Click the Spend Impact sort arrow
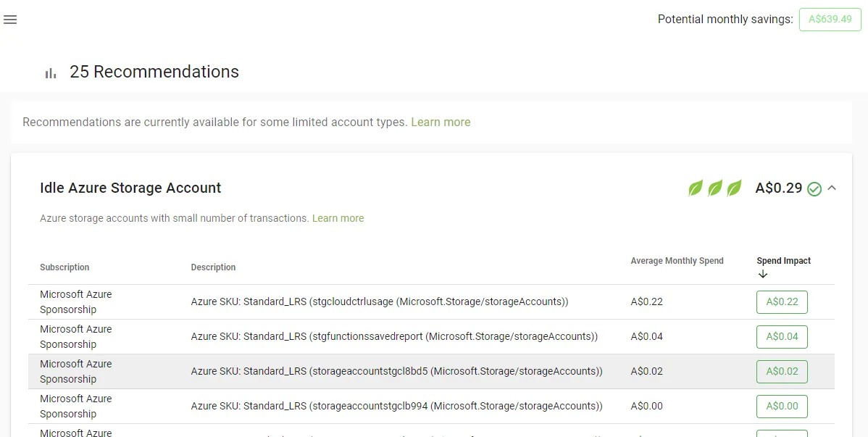The height and width of the screenshot is (437, 868). (762, 274)
